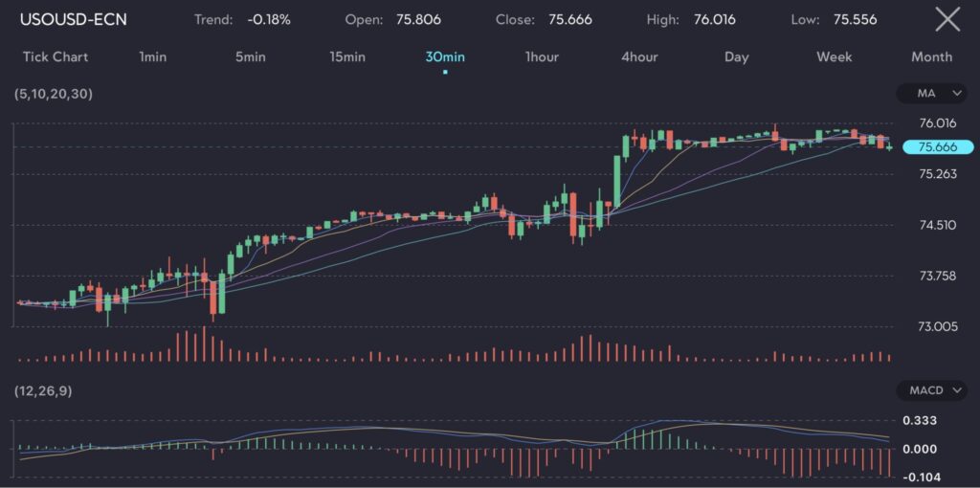Screen dimensions: 980x488
Task: Click the active 30min timeframe
Action: pyautogui.click(x=445, y=56)
